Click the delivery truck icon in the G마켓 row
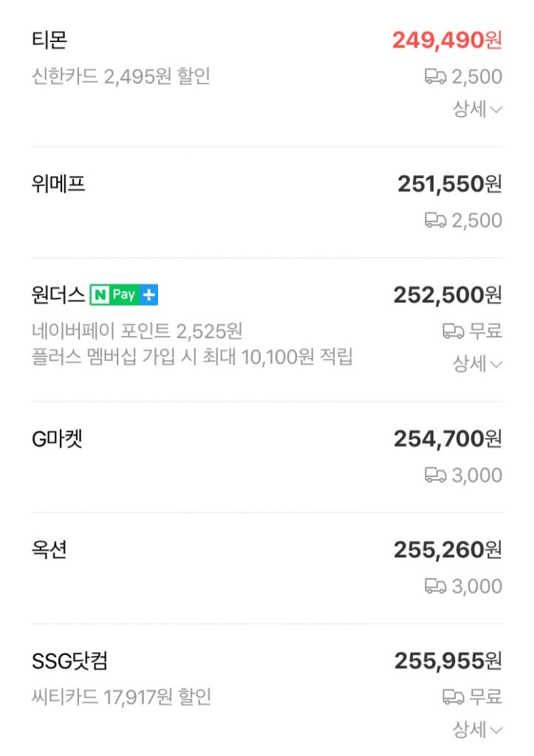Image resolution: width=534 pixels, height=756 pixels. (x=435, y=475)
